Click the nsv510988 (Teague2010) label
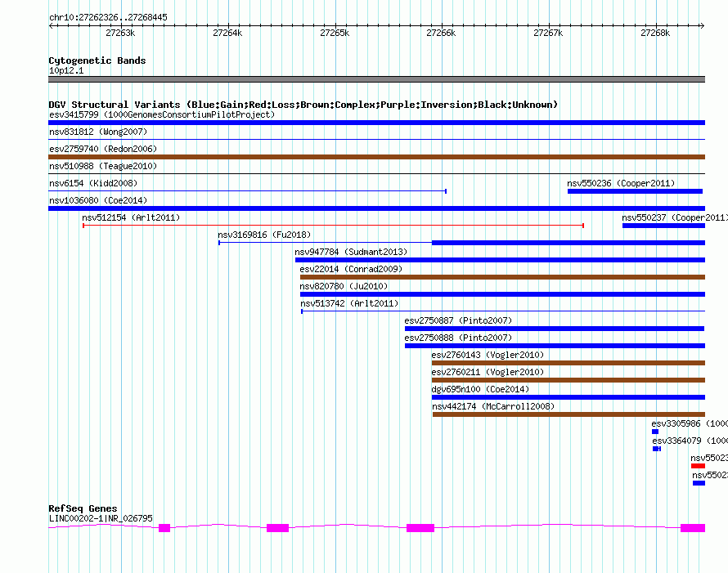The image size is (728, 573). click(x=103, y=166)
